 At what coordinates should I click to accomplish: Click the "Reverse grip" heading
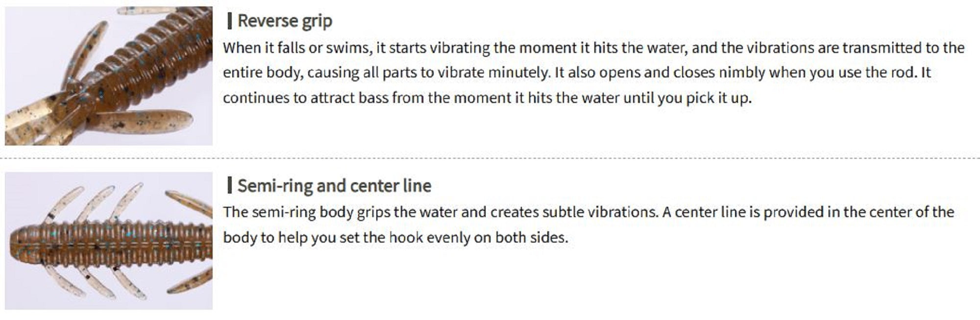tap(285, 21)
